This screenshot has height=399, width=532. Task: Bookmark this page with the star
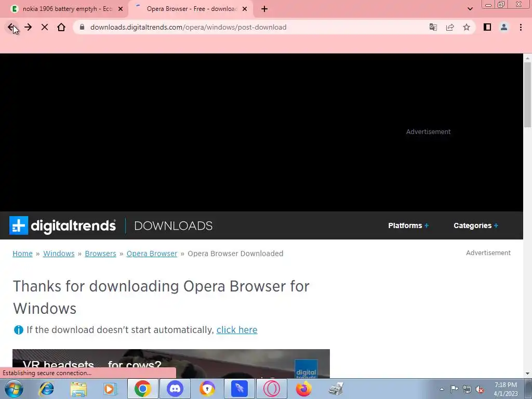(467, 27)
